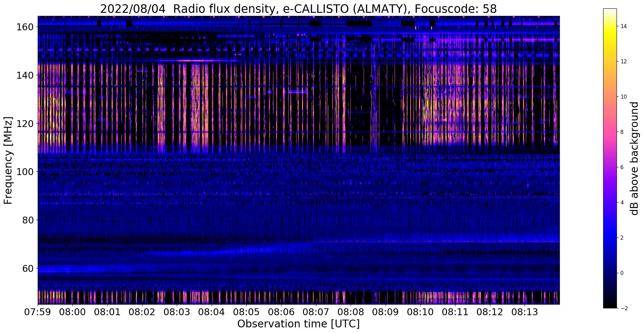644x333 pixels.
Task: Click the 'Frequency [MHz]' axis label
Action: pos(8,160)
